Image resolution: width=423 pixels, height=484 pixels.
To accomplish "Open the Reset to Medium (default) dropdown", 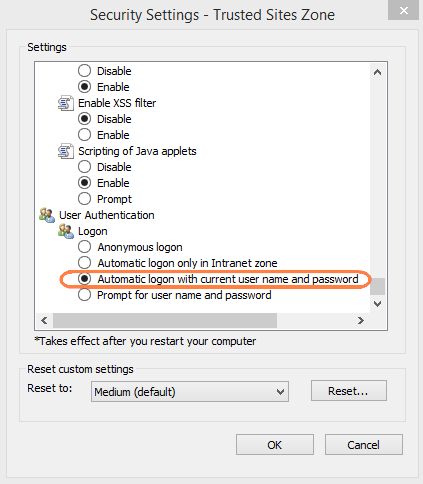I will [x=190, y=392].
